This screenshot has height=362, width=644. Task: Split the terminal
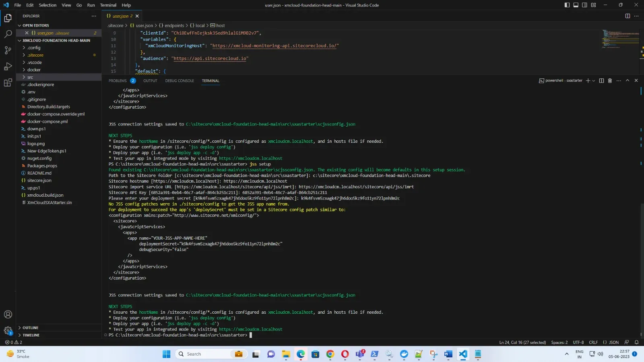click(601, 80)
